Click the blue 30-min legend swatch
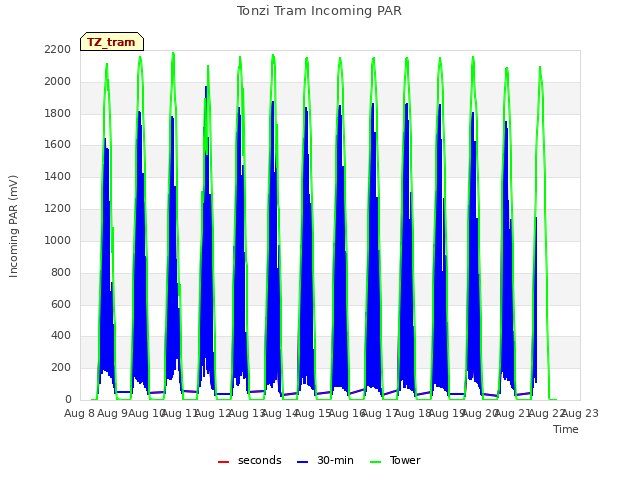 coord(302,462)
